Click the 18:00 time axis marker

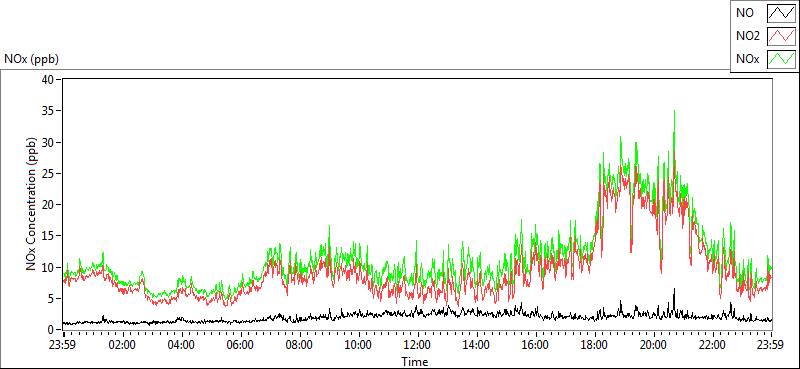point(594,344)
